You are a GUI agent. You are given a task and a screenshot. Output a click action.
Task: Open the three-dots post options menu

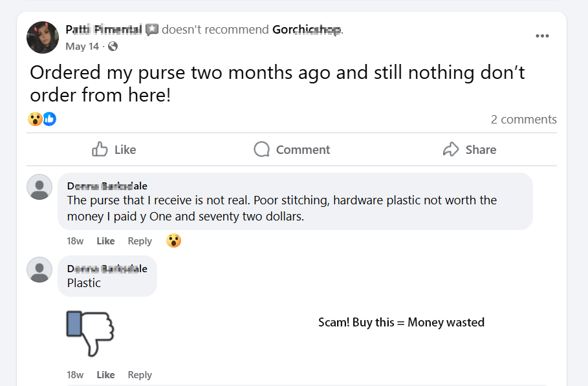542,36
